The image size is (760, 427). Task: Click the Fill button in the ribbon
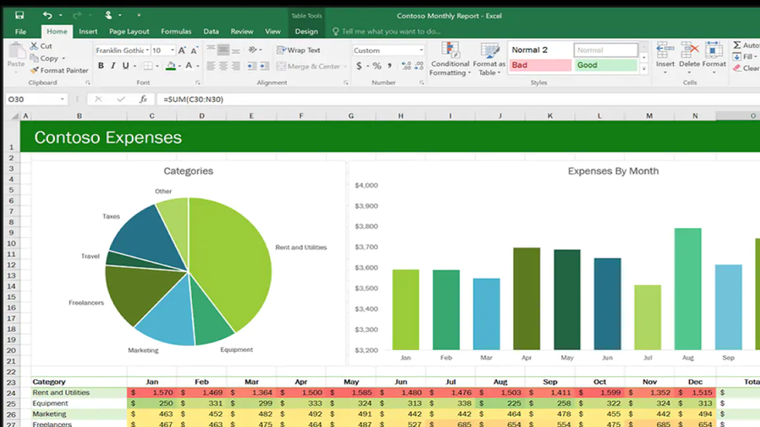[744, 57]
